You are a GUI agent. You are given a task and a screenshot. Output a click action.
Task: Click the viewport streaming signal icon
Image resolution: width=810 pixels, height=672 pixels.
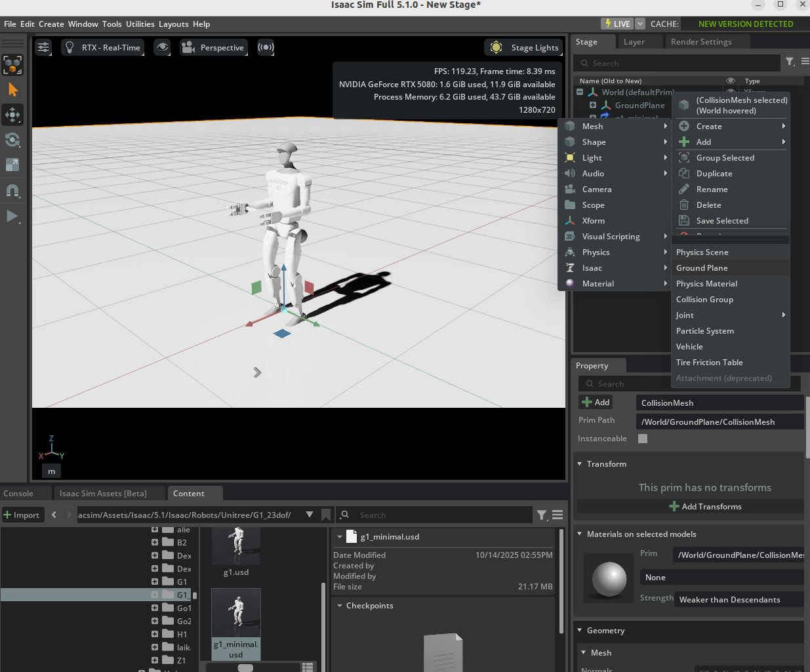[x=266, y=47]
